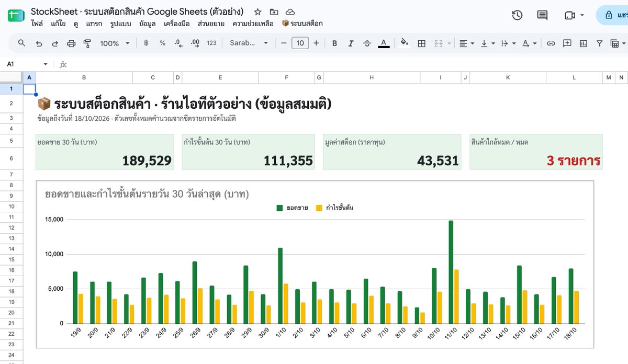Image resolution: width=628 pixels, height=364 pixels.
Task: Insert a chart from toolbar
Action: coord(583,43)
